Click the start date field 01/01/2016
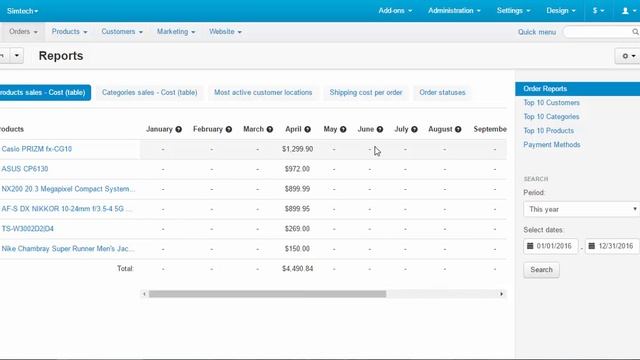 [x=551, y=246]
